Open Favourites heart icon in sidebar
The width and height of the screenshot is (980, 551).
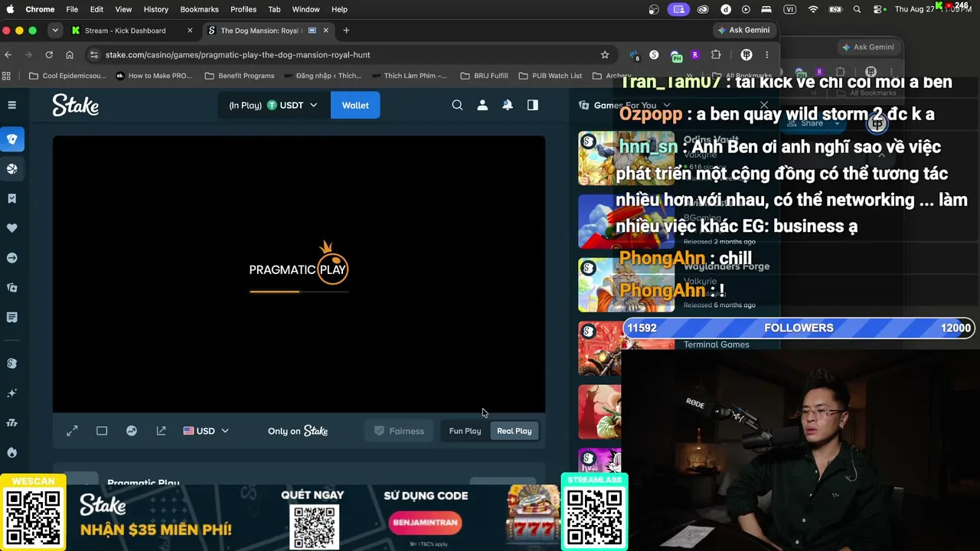coord(11,228)
